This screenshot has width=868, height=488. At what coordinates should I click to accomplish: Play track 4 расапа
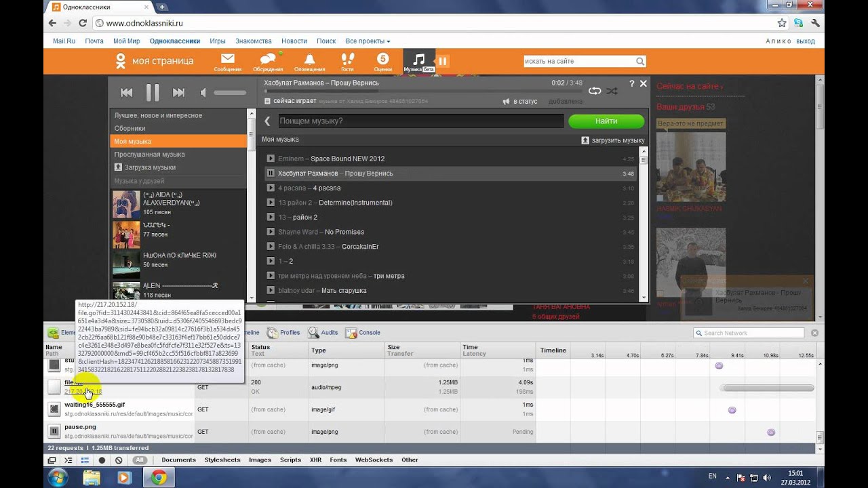pos(271,188)
